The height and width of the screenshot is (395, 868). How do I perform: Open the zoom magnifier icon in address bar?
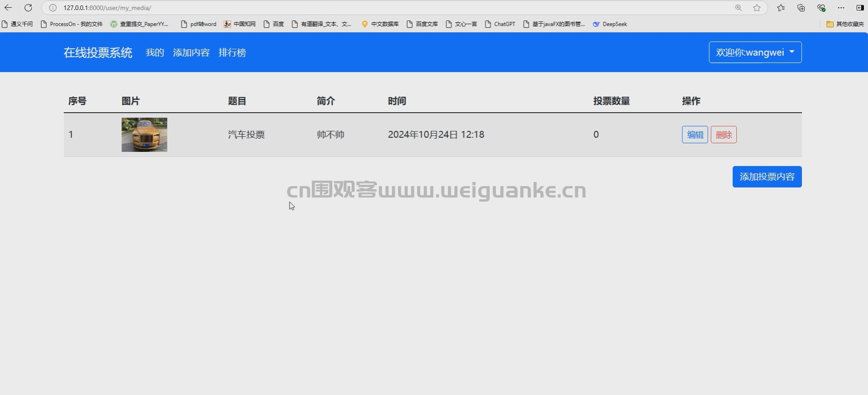point(739,8)
